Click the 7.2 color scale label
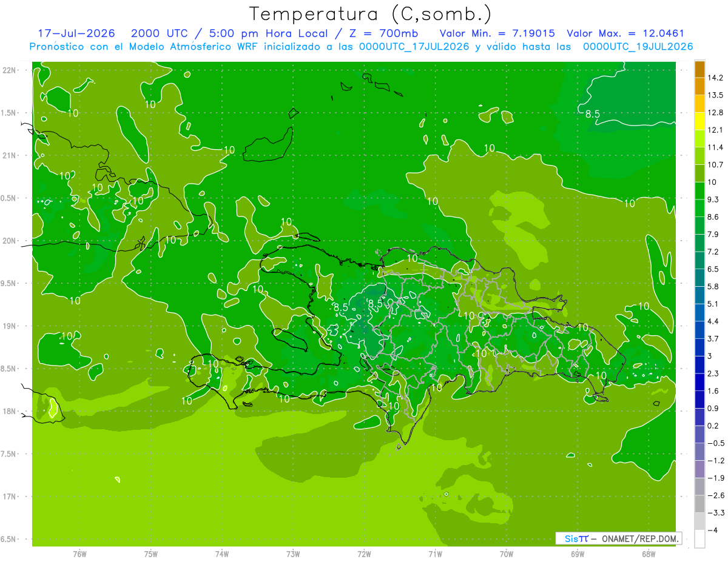The height and width of the screenshot is (562, 728). (713, 252)
